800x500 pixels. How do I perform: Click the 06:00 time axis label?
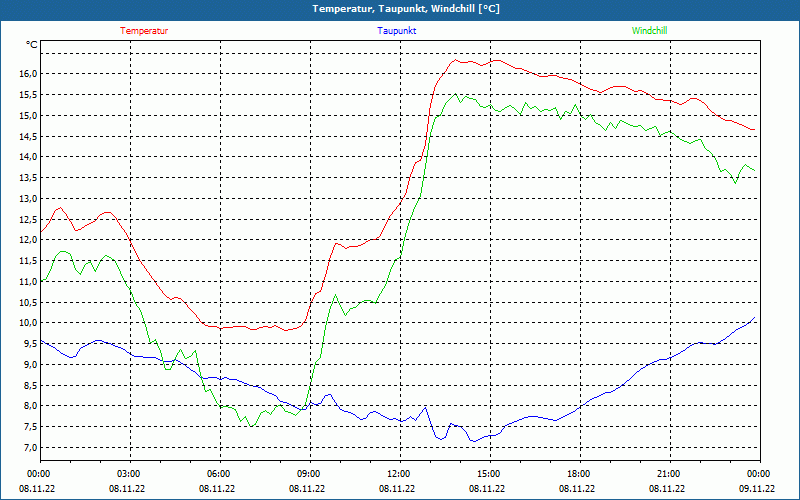tap(217, 474)
